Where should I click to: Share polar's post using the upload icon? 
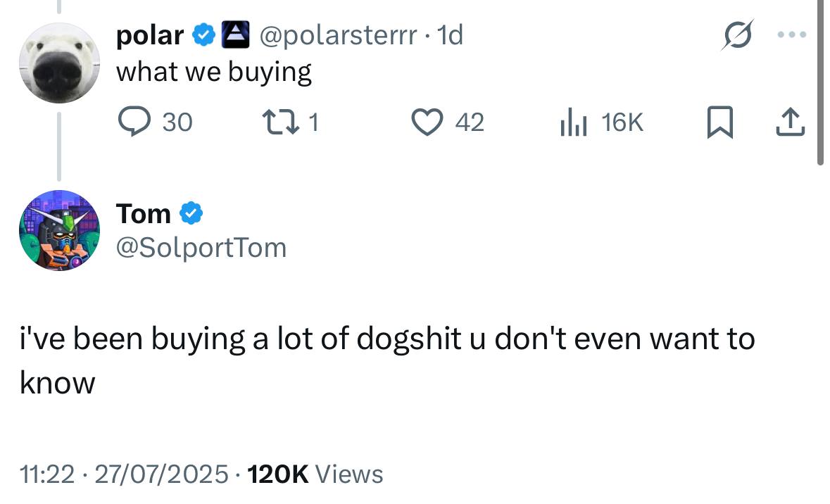[791, 122]
